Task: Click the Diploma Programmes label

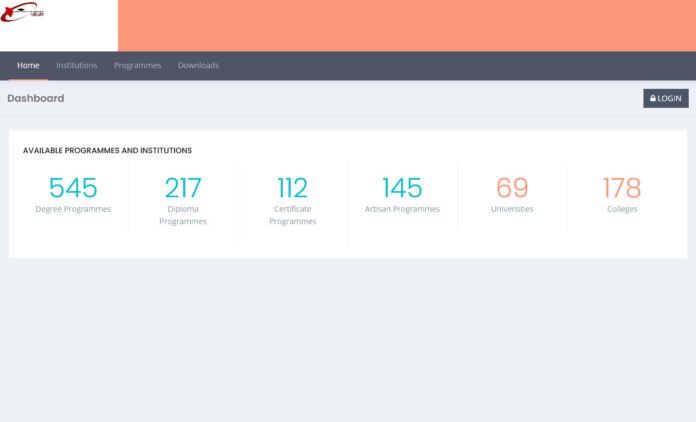Action: (x=183, y=215)
